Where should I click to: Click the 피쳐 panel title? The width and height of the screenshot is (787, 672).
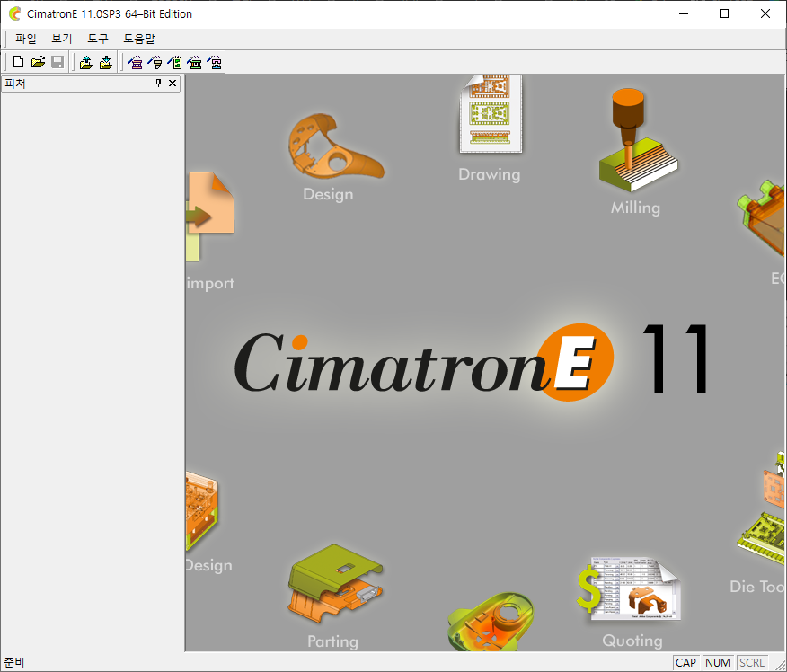[15, 84]
